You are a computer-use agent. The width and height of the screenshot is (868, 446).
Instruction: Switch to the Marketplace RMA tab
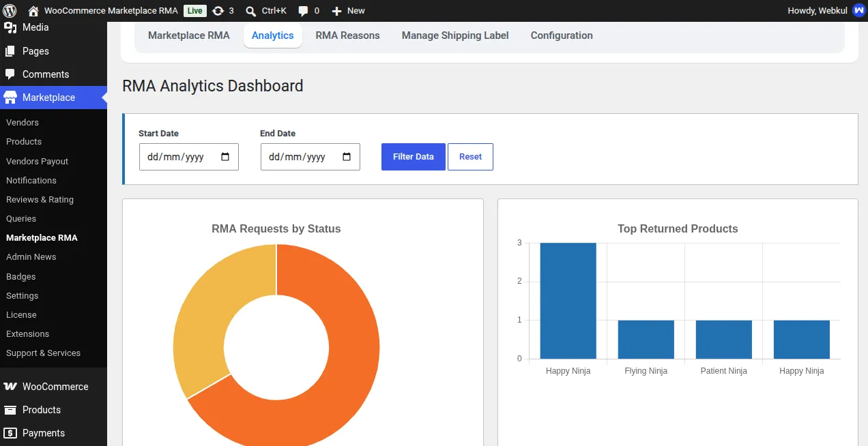189,35
